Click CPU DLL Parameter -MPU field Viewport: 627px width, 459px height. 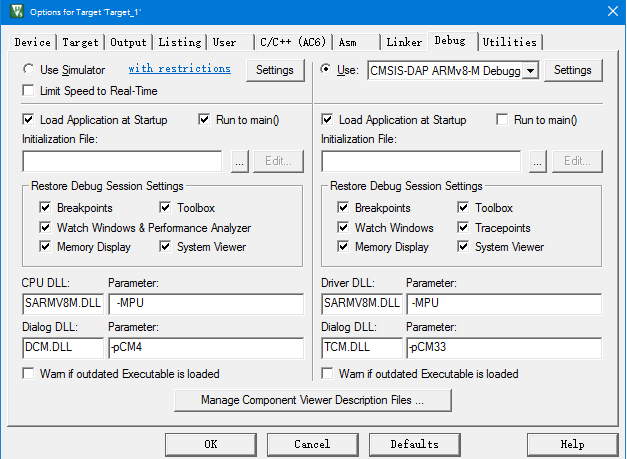click(x=206, y=303)
